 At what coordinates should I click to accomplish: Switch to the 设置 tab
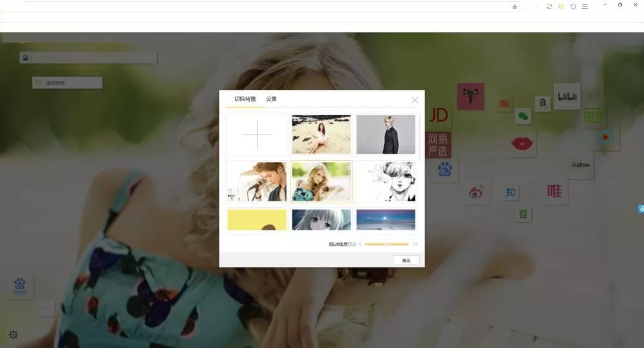[x=271, y=99]
